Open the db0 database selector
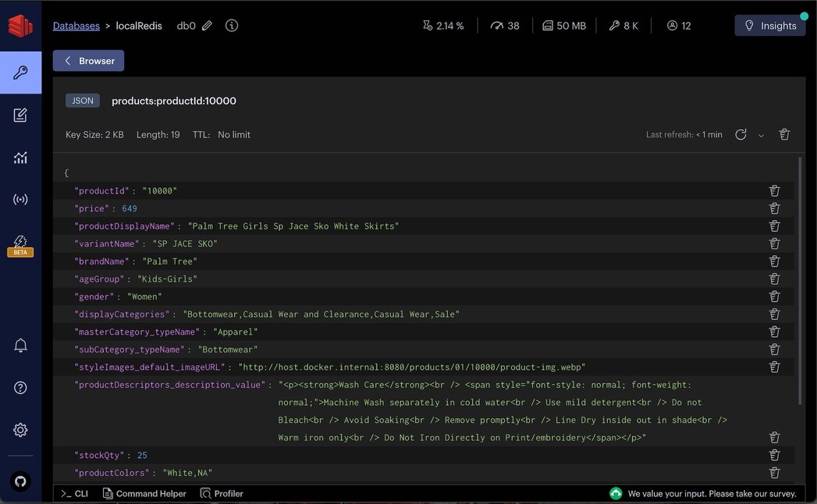 (184, 25)
